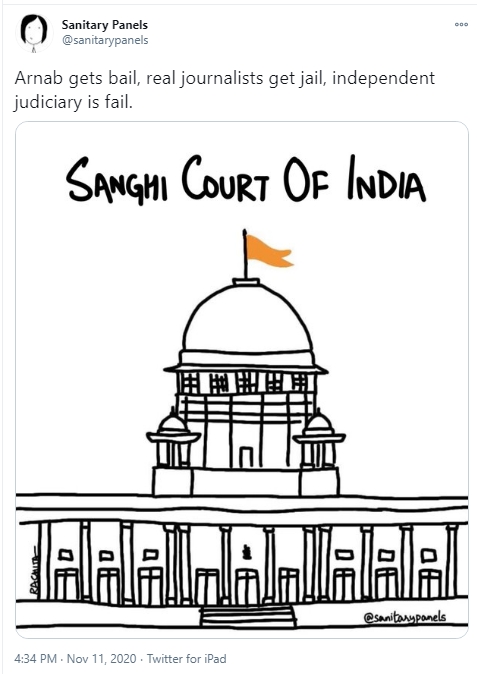The width and height of the screenshot is (477, 674).
Task: Click the emblem above the center entrance
Action: tap(246, 552)
